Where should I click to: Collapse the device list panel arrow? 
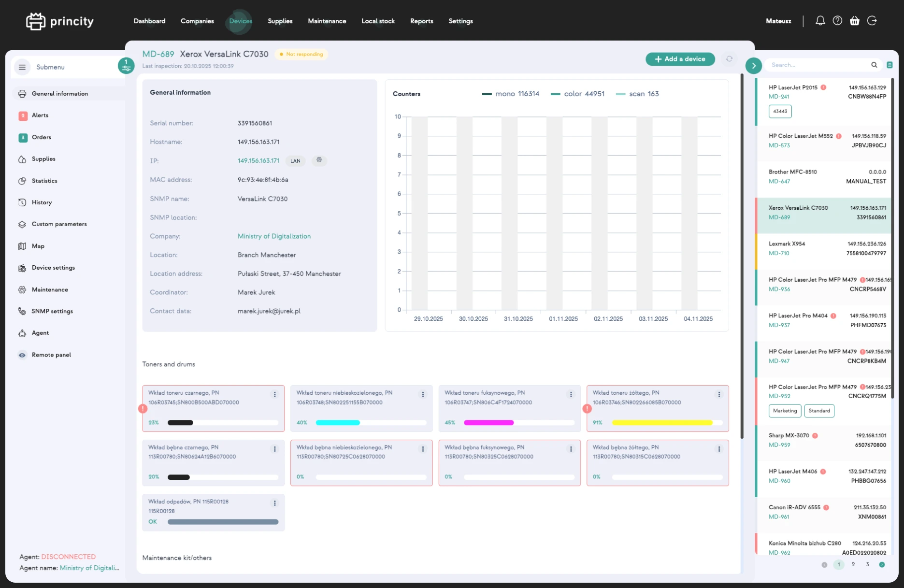click(x=753, y=65)
